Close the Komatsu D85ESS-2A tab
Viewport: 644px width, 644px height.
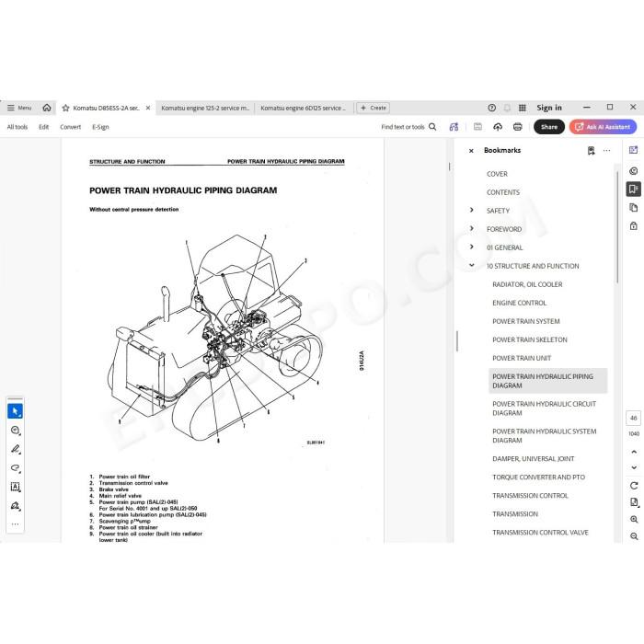tap(148, 108)
